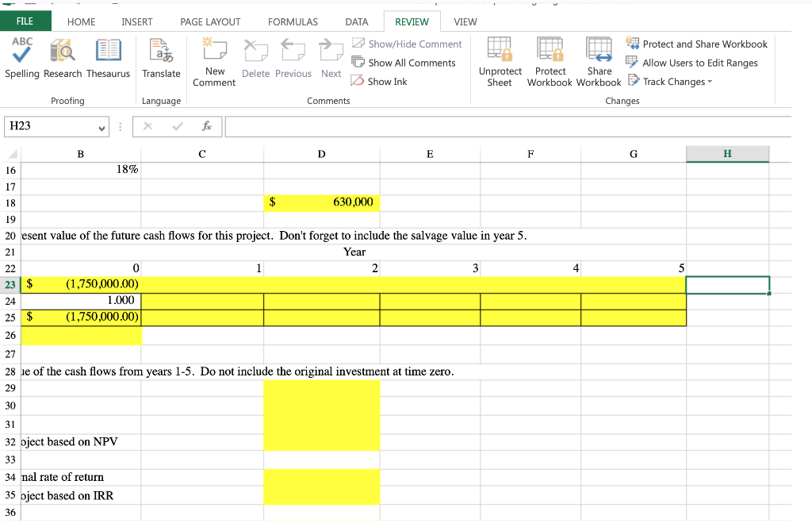812x527 pixels.
Task: Select row 23 header
Action: click(x=10, y=285)
